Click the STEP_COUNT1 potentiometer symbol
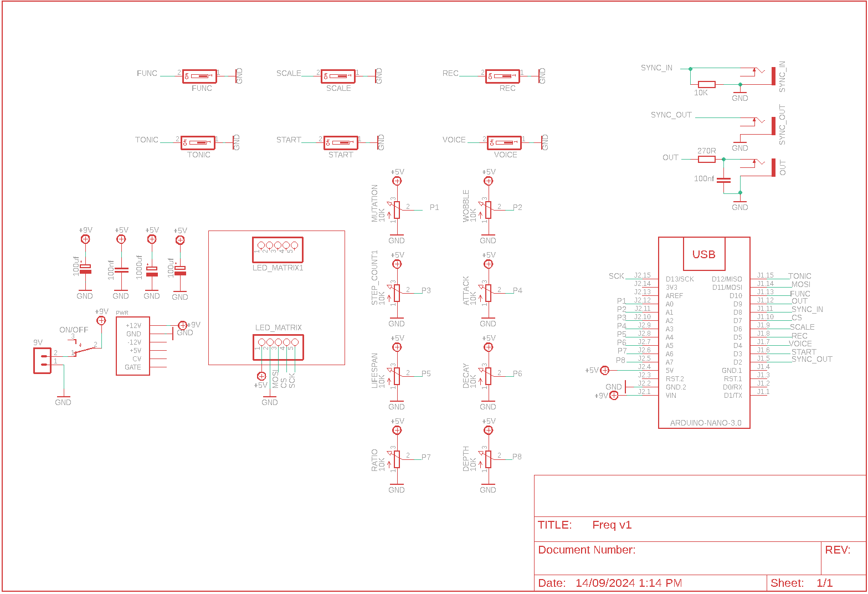This screenshot has height=594, width=868. click(396, 293)
